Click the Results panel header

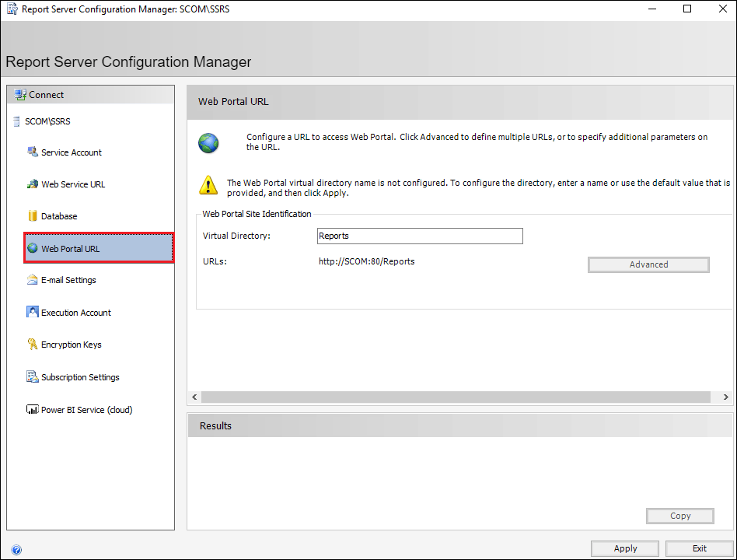[x=460, y=425]
